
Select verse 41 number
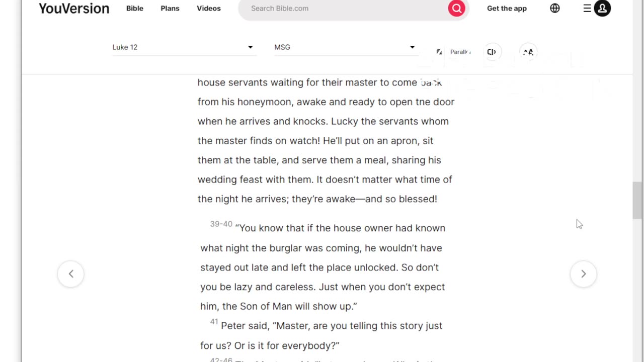(214, 322)
